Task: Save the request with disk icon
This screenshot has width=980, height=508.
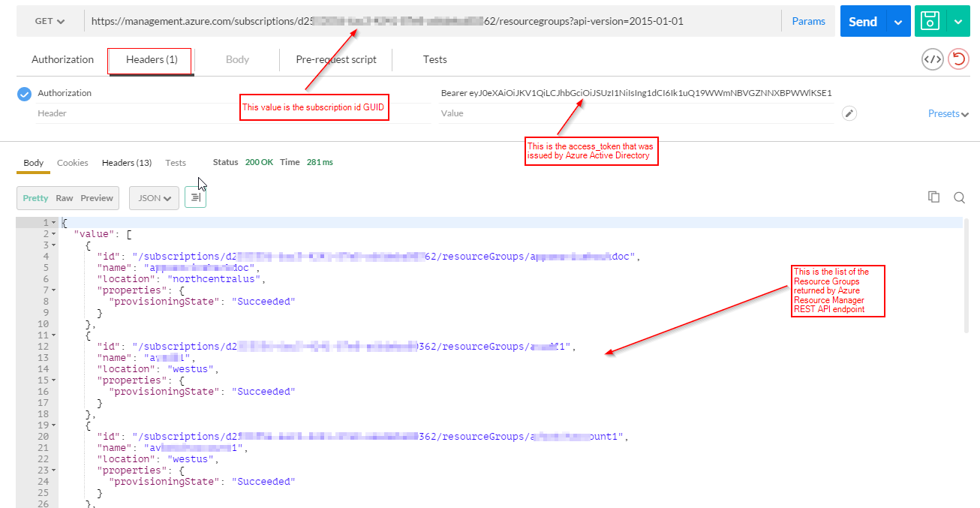Action: point(930,22)
